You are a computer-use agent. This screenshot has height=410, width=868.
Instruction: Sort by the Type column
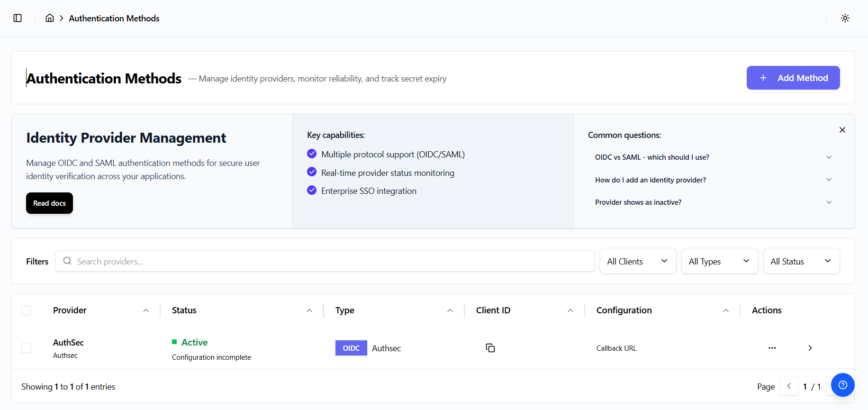pyautogui.click(x=394, y=310)
